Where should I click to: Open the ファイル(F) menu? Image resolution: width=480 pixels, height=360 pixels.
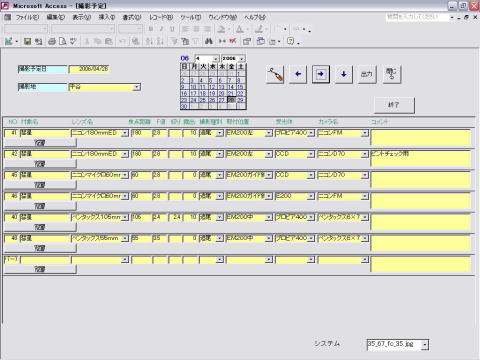click(x=27, y=17)
